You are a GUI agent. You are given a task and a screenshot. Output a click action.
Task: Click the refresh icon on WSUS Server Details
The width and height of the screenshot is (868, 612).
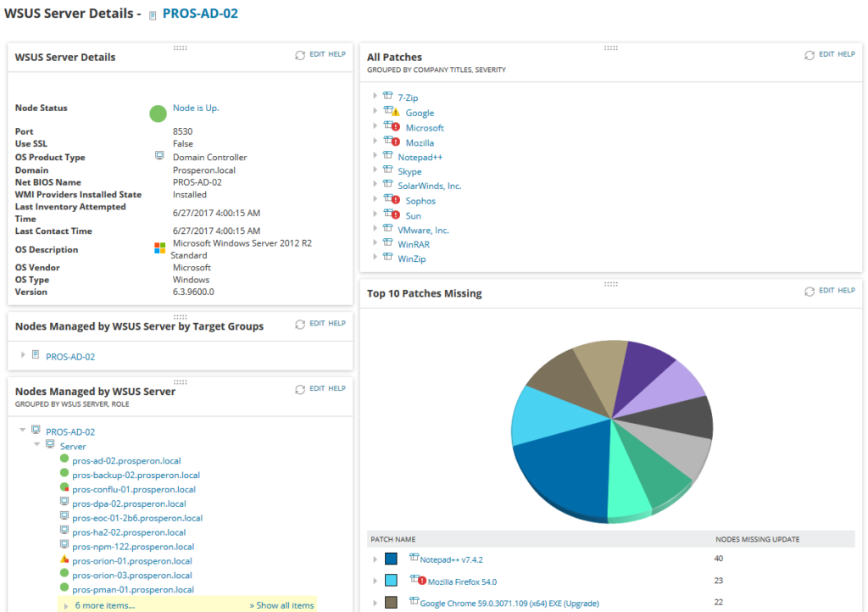(x=299, y=53)
